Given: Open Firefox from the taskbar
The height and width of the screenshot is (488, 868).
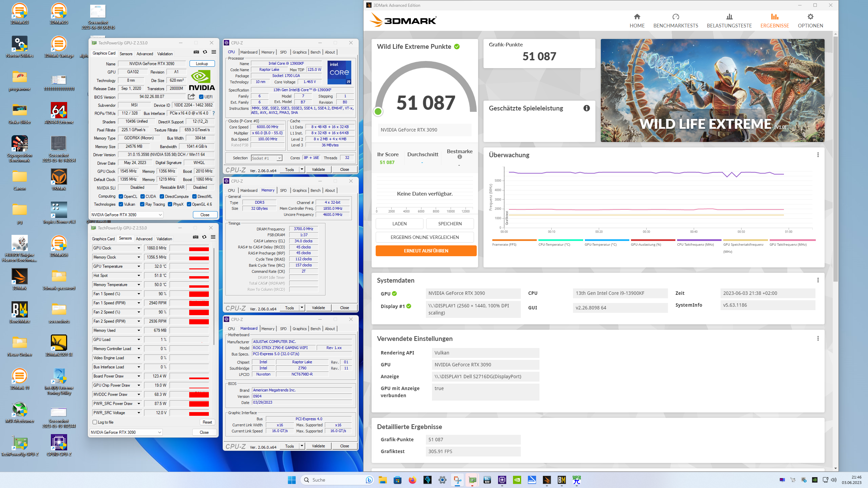Looking at the screenshot, I should 412,480.
